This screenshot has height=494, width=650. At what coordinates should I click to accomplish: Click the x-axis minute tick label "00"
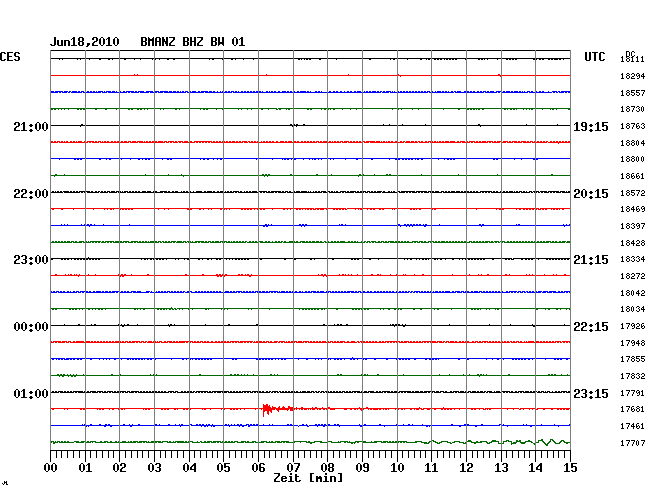click(x=51, y=468)
